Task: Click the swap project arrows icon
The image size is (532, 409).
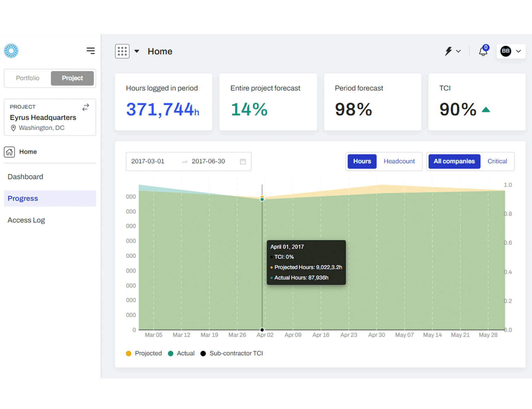Action: (86, 107)
